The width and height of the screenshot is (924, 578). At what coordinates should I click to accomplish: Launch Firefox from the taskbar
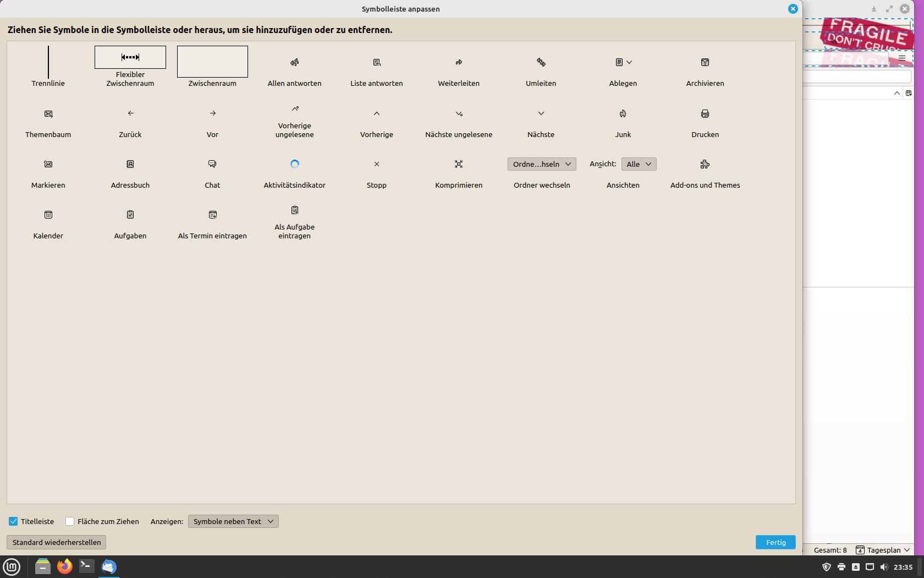point(65,566)
